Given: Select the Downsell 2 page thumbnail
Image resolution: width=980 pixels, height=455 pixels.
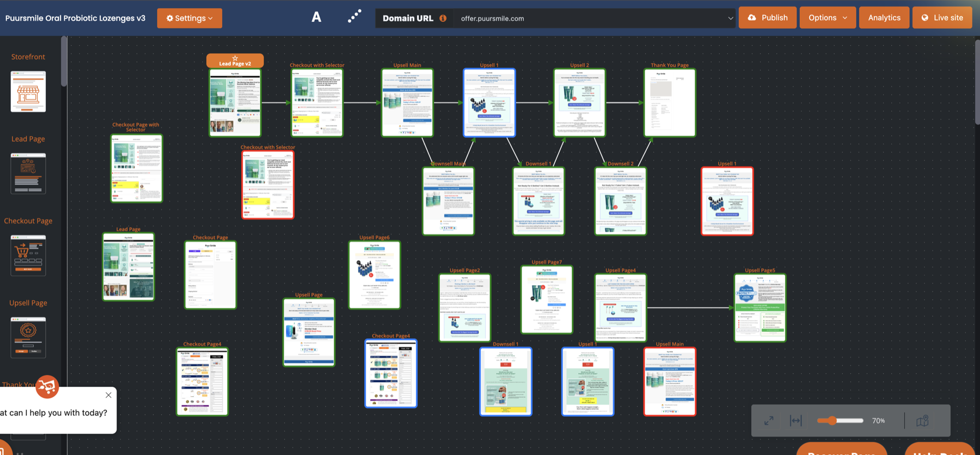Looking at the screenshot, I should click(621, 201).
